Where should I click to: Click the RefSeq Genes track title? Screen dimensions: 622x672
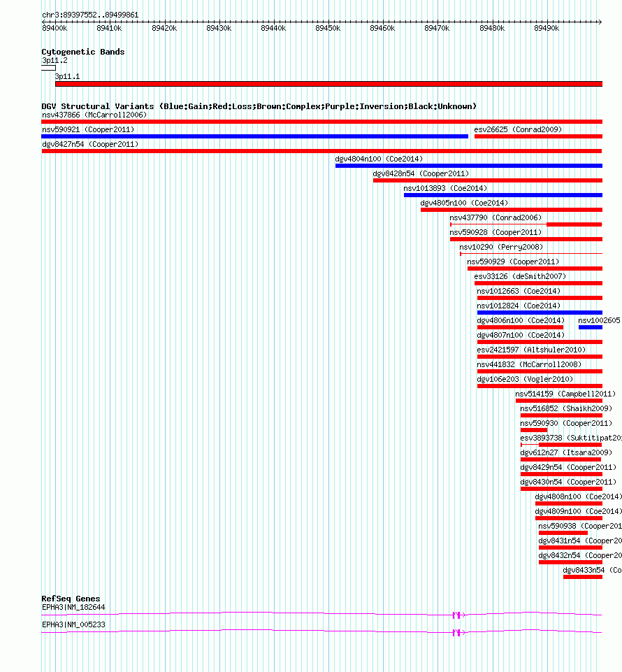click(71, 599)
